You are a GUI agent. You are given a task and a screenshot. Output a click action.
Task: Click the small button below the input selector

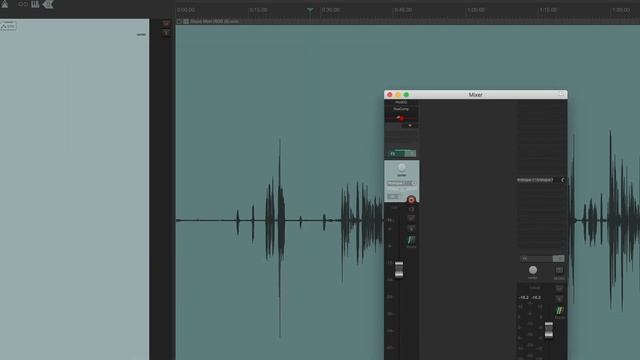pos(393,196)
